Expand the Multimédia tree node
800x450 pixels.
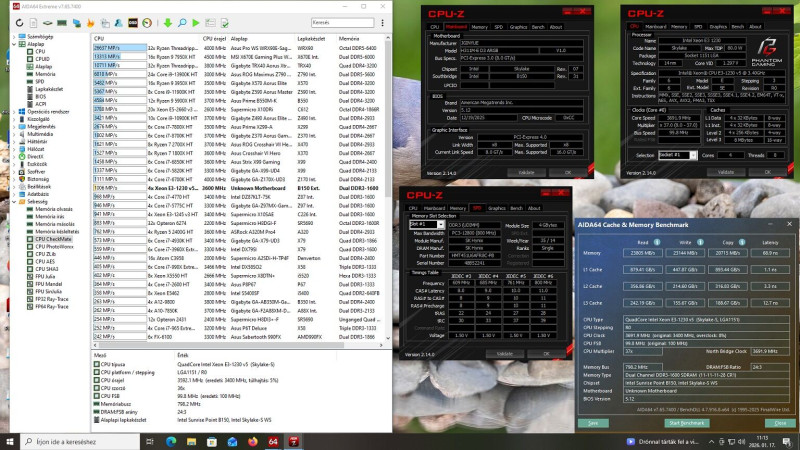click(14, 134)
